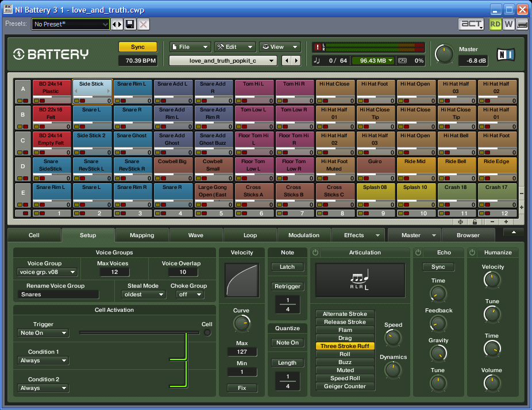Toggle the Articulation power button
Screen dimensions: 532x410
click(315, 252)
